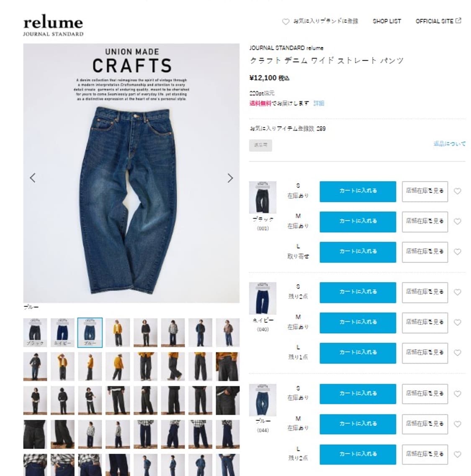This screenshot has height=476, width=471.
Task: Favorite the Black size L item heart
Action: (457, 252)
